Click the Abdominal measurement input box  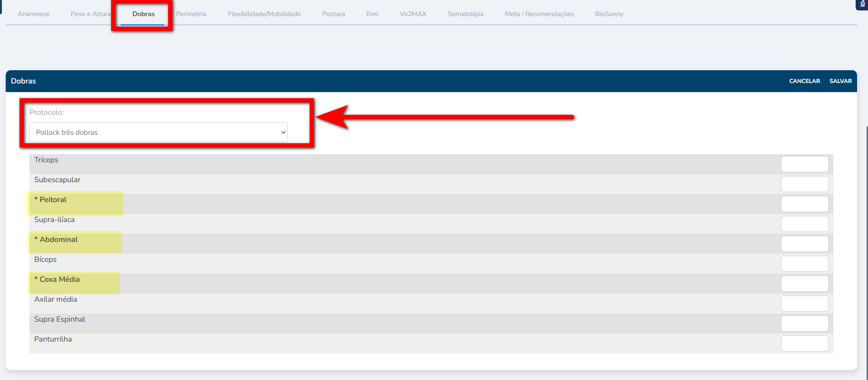click(x=804, y=244)
